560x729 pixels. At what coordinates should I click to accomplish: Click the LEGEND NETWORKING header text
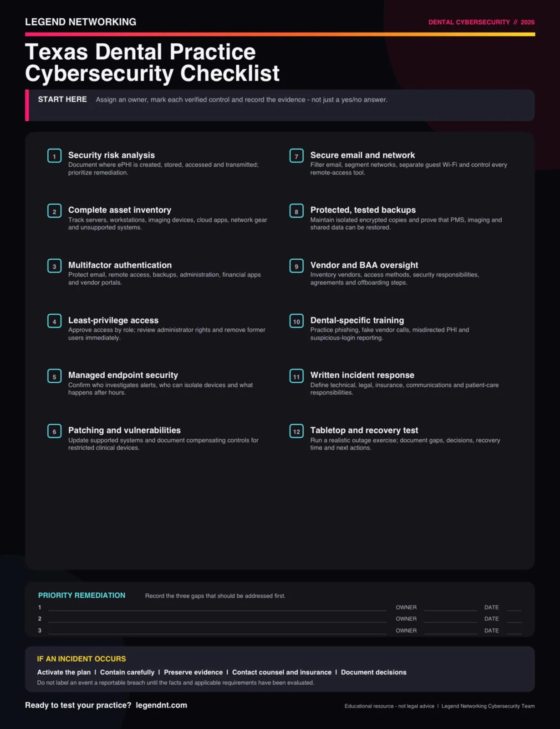(x=81, y=22)
